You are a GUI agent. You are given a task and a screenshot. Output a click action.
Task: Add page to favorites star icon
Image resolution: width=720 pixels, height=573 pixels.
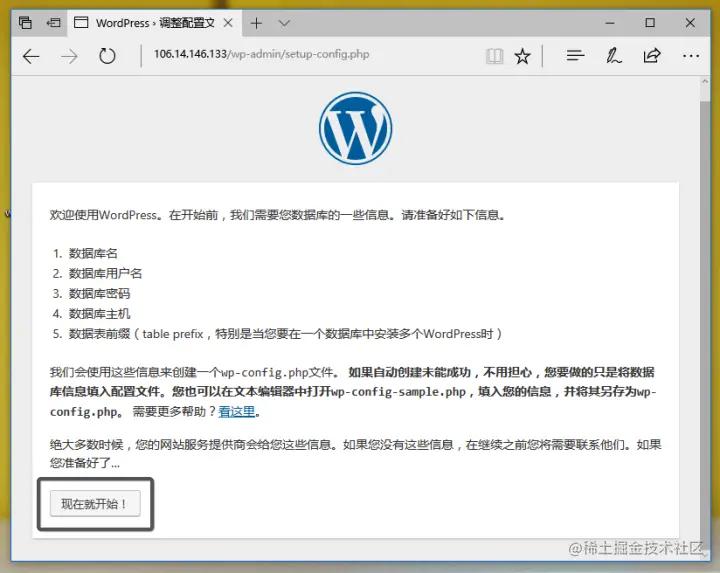point(523,56)
